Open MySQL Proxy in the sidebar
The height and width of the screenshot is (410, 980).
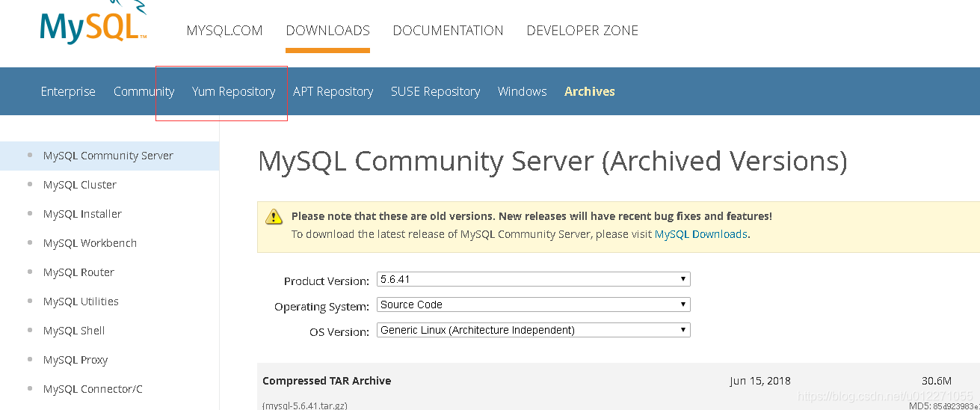[75, 360]
